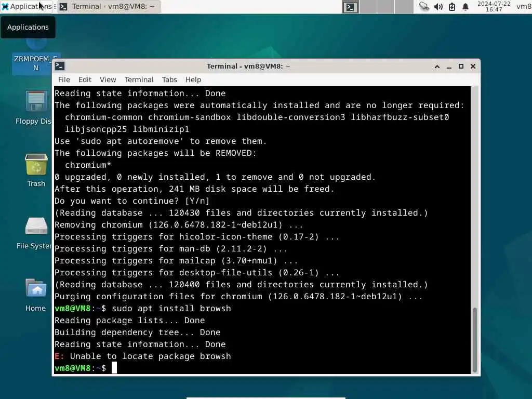Minimize the Terminal window
The height and width of the screenshot is (399, 532).
click(449, 66)
